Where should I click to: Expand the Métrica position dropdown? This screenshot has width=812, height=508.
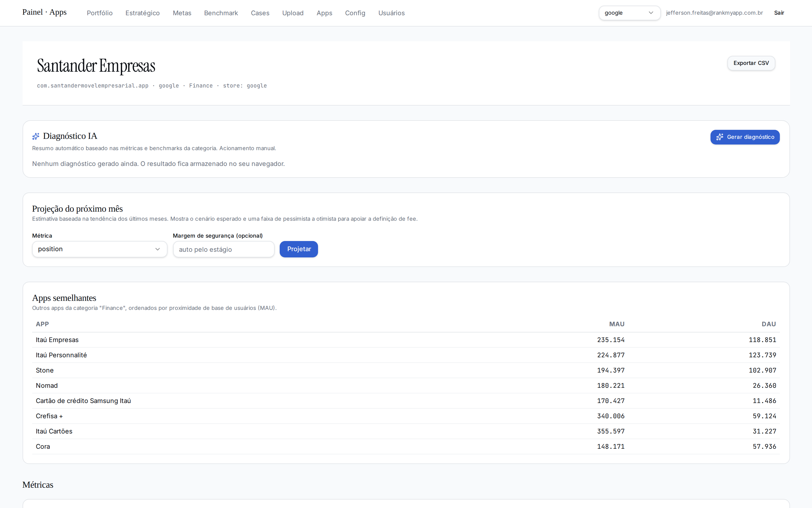(x=100, y=249)
